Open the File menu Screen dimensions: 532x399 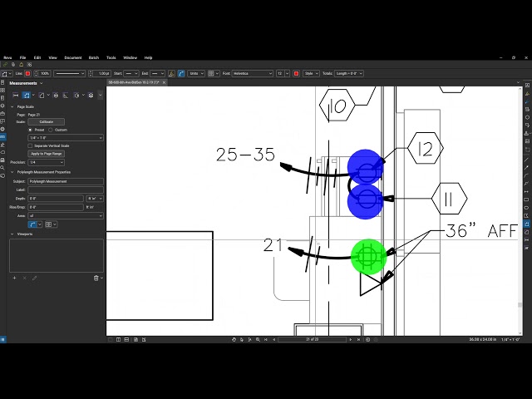point(22,57)
